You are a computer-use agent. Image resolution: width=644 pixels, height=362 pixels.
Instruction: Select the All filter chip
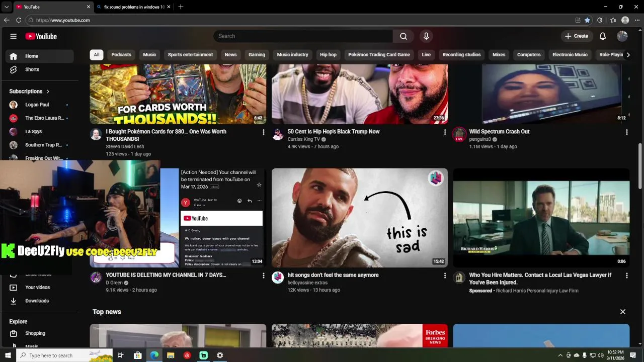click(x=97, y=55)
